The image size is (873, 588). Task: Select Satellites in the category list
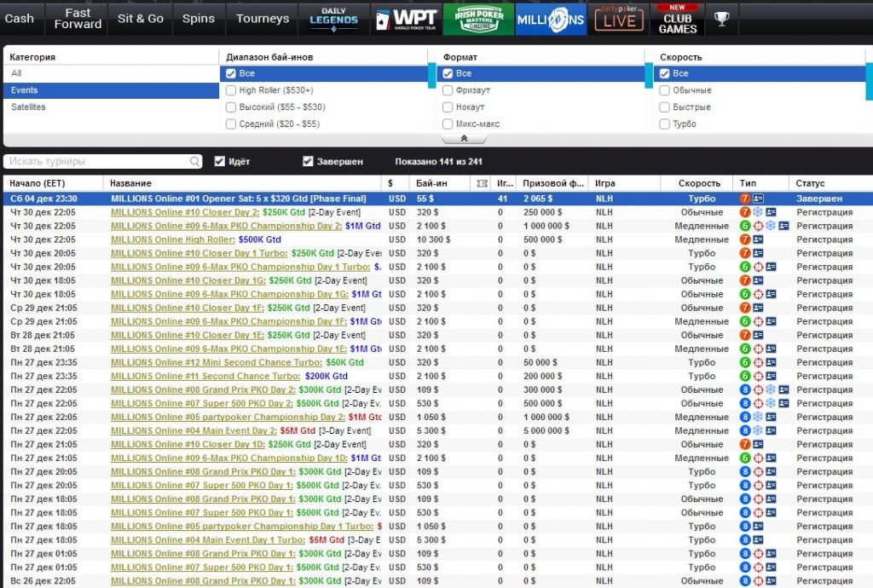(29, 107)
